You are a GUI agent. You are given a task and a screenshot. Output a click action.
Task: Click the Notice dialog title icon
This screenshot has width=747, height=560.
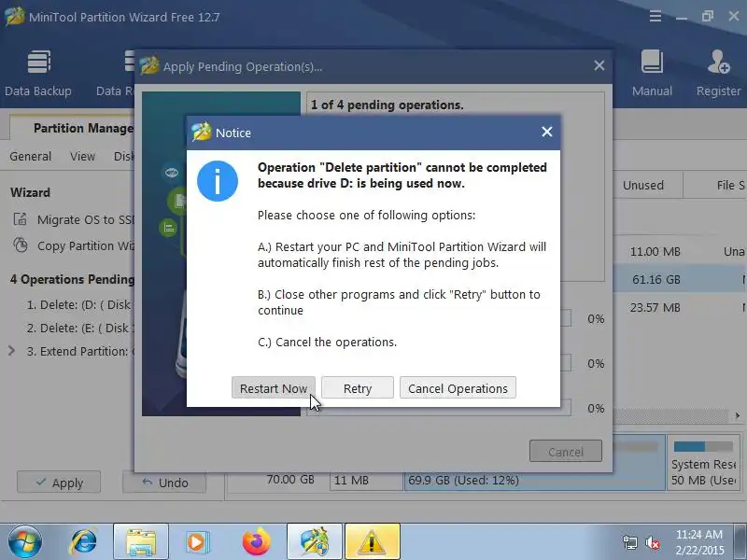pos(202,132)
